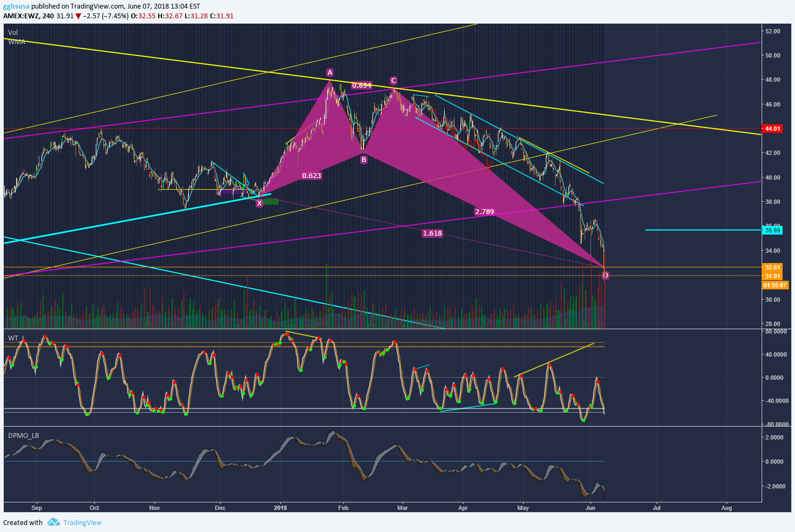Click the red 44.01 price label
795x532 pixels.
(772, 129)
